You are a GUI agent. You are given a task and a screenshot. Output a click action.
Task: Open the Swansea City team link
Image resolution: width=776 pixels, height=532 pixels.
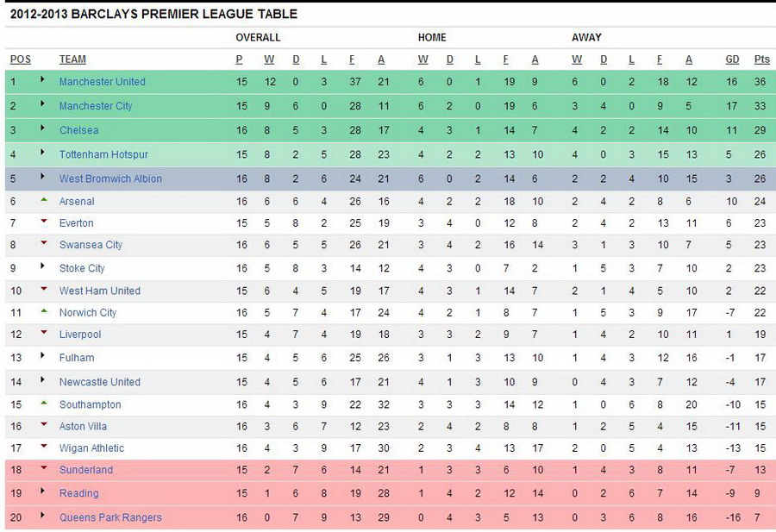(91, 245)
